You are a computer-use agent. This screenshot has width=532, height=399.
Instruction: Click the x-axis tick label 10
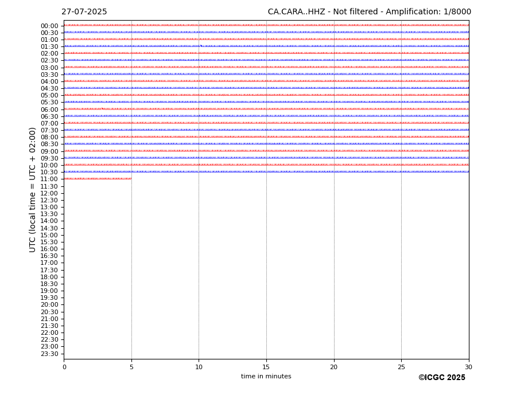(199, 367)
